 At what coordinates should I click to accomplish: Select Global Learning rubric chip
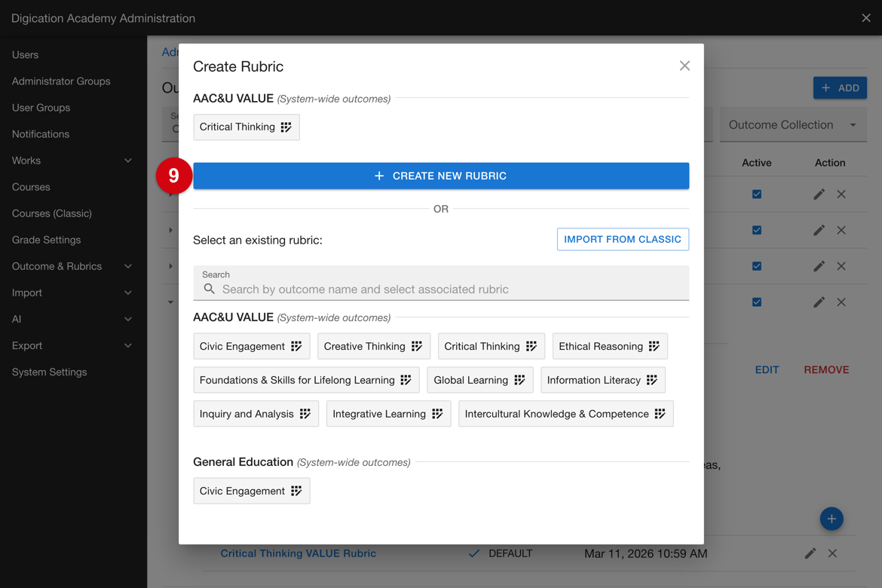pyautogui.click(x=479, y=380)
